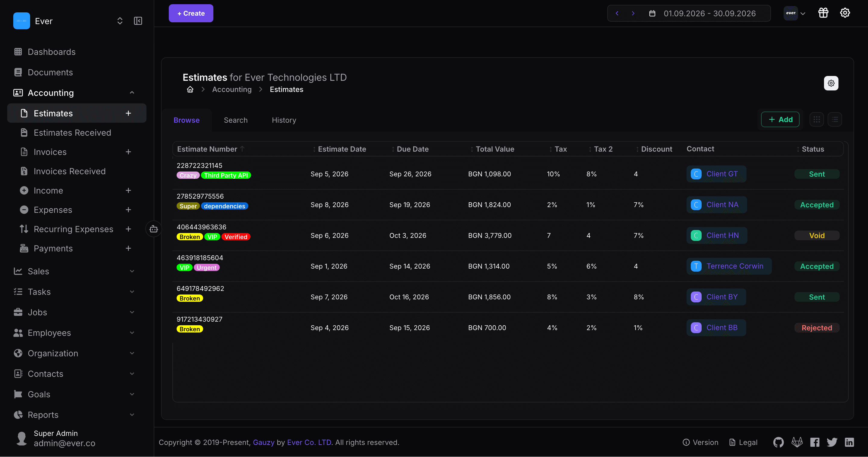Screen dimensions: 868x457
Task: Click the breadcrumb home icon
Action: (190, 89)
